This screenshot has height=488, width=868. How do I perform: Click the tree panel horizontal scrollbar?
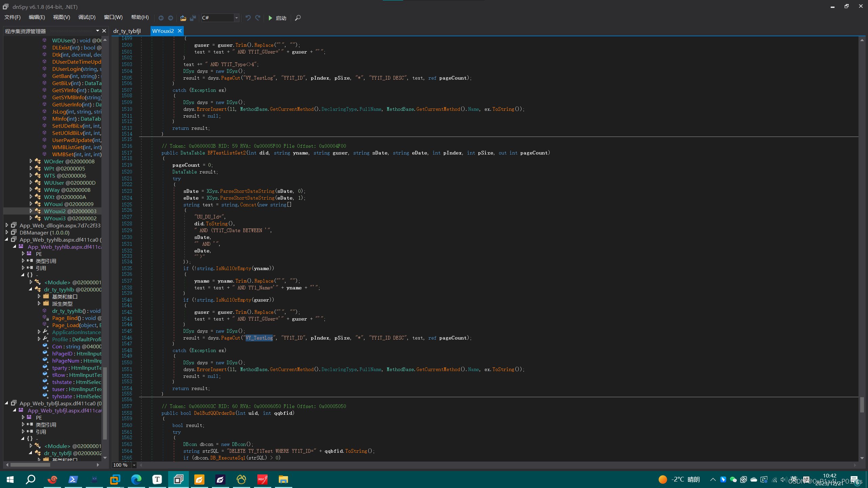click(31, 465)
